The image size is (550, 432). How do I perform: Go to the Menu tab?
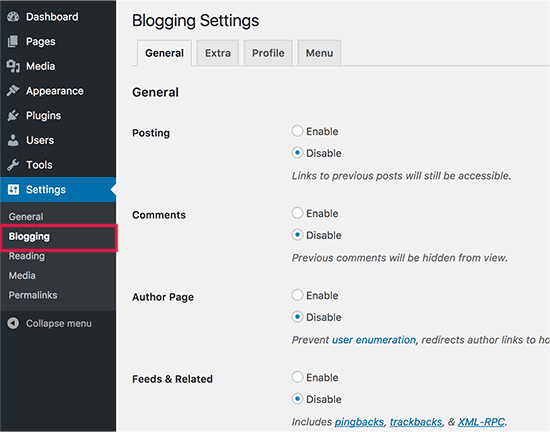tap(319, 53)
